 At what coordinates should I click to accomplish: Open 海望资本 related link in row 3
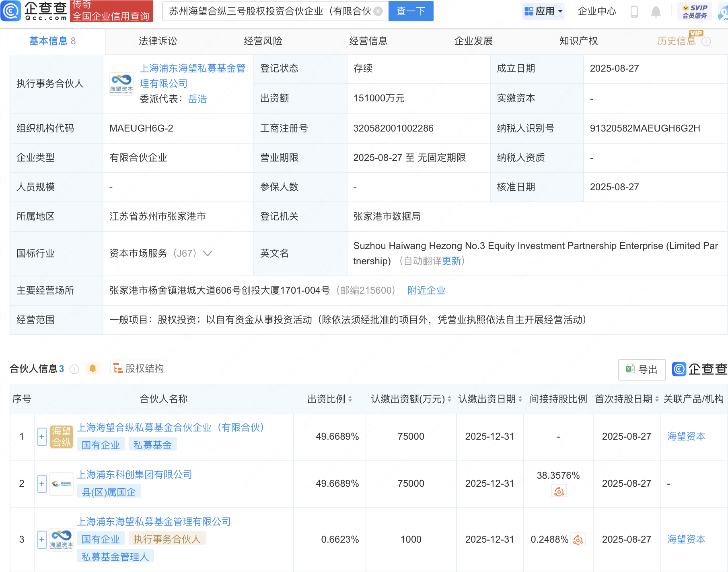pyautogui.click(x=686, y=539)
